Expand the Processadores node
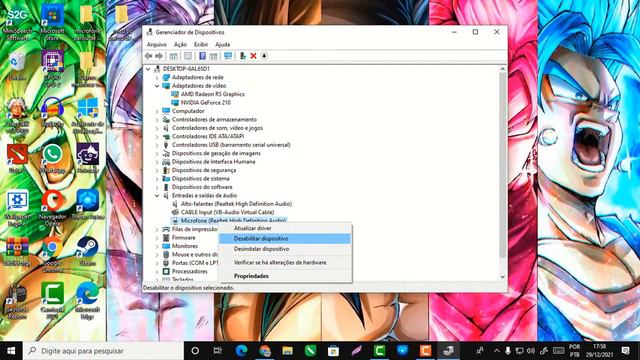The image size is (640, 360). click(x=157, y=271)
